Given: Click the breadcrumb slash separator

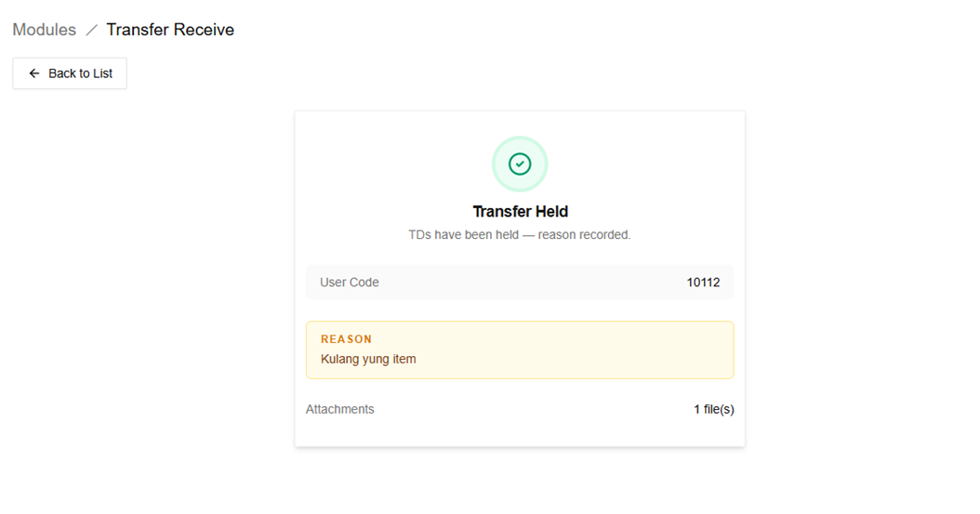Looking at the screenshot, I should [x=91, y=30].
